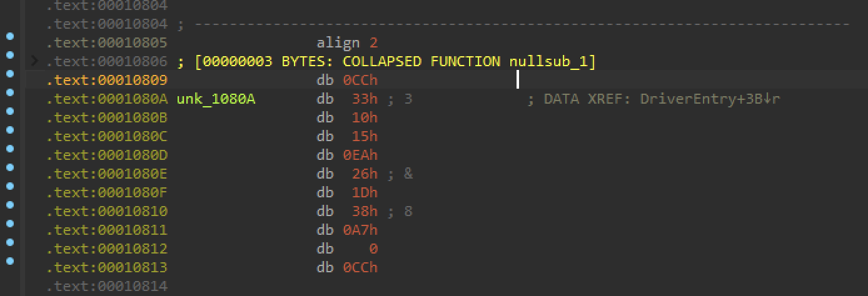The image size is (868, 296).
Task: Select address .text:0001080F
Action: tap(107, 192)
